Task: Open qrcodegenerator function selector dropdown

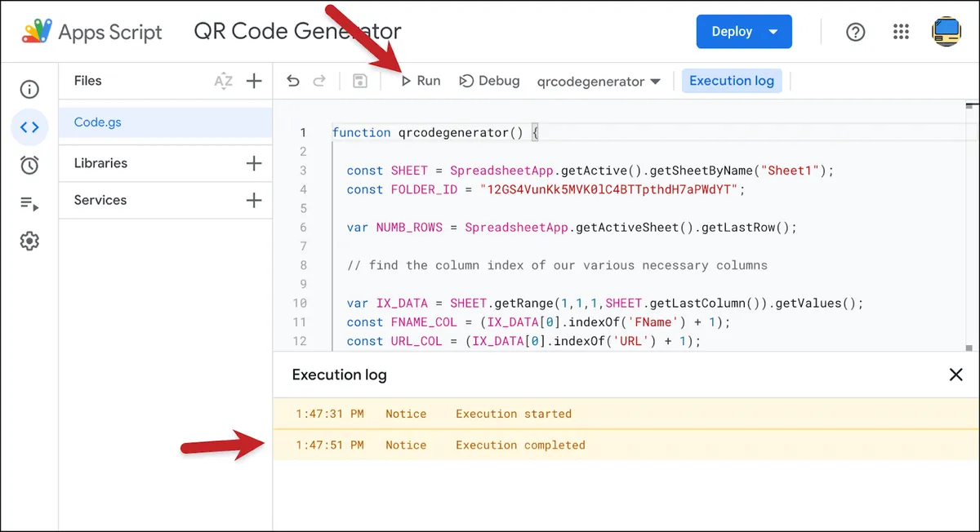Action: 599,82
